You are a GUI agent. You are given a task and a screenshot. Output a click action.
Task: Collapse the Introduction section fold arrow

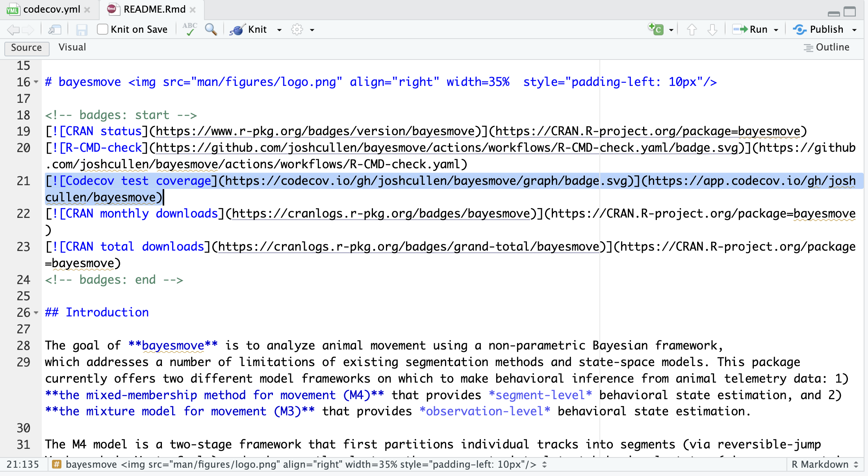pos(36,313)
